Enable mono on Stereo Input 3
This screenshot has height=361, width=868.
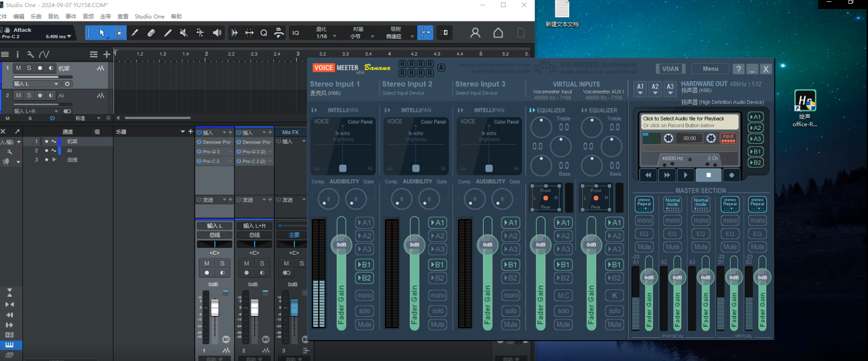pyautogui.click(x=511, y=296)
